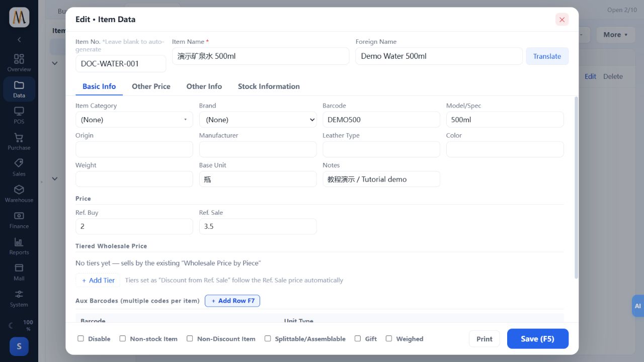
Task: Open the Mall section
Action: point(19,272)
